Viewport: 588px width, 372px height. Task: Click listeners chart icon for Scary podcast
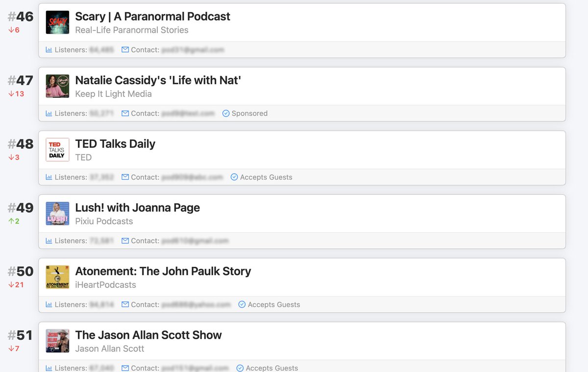tap(49, 49)
